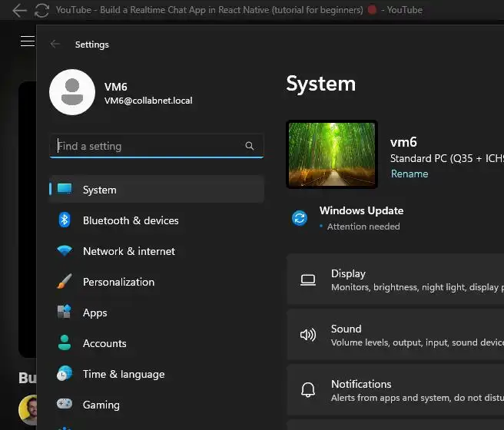Click the vm6 device name

click(403, 142)
